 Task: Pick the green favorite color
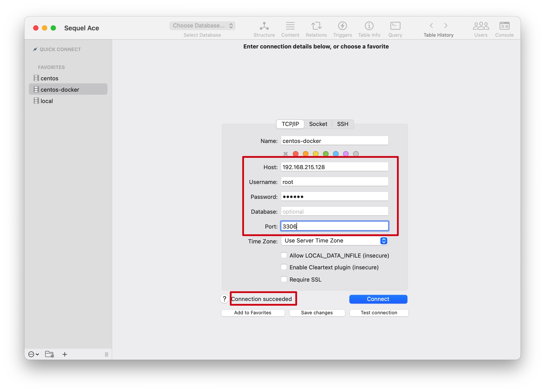click(326, 154)
